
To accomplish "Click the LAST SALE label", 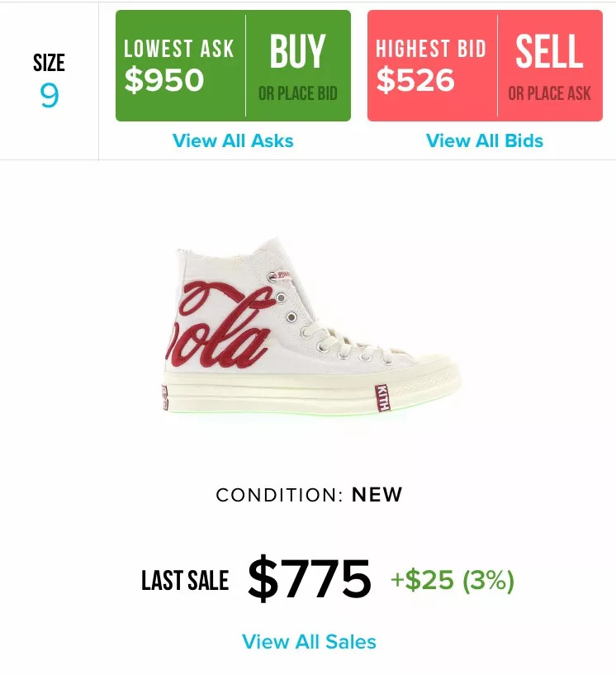I will (x=185, y=581).
